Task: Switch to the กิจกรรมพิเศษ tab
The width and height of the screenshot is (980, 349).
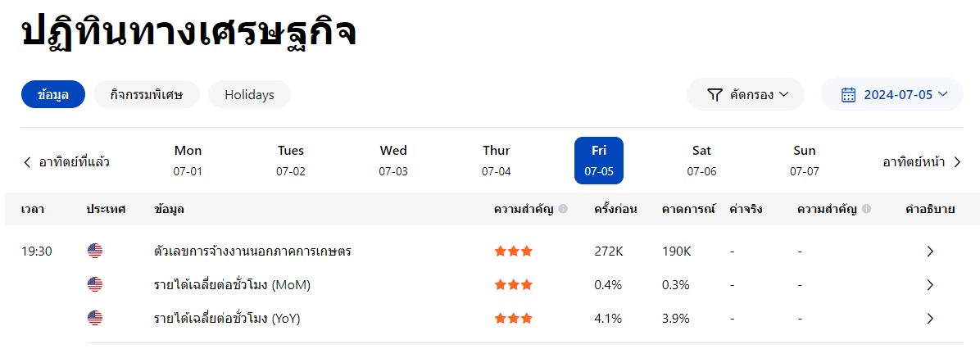Action: [144, 94]
